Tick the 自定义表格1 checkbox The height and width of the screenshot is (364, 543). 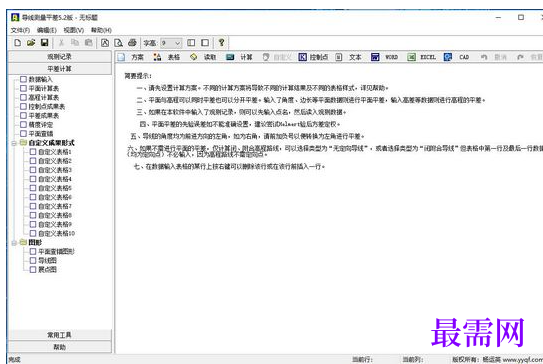click(33, 152)
